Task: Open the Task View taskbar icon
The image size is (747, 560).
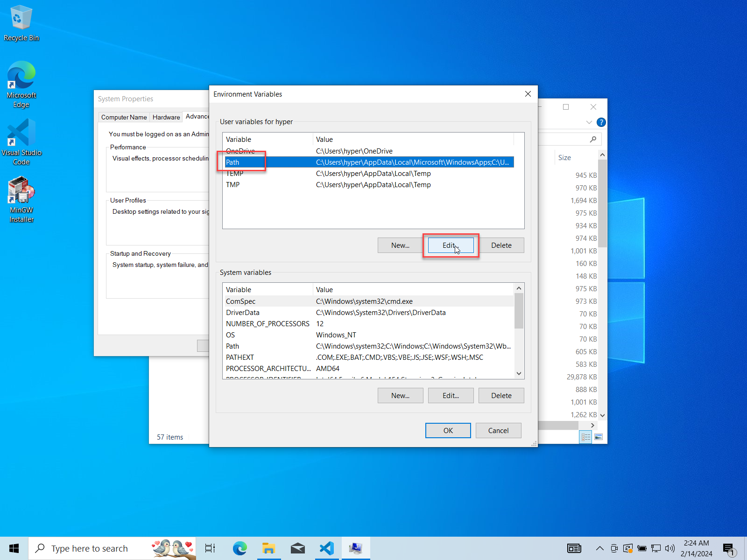Action: click(210, 548)
